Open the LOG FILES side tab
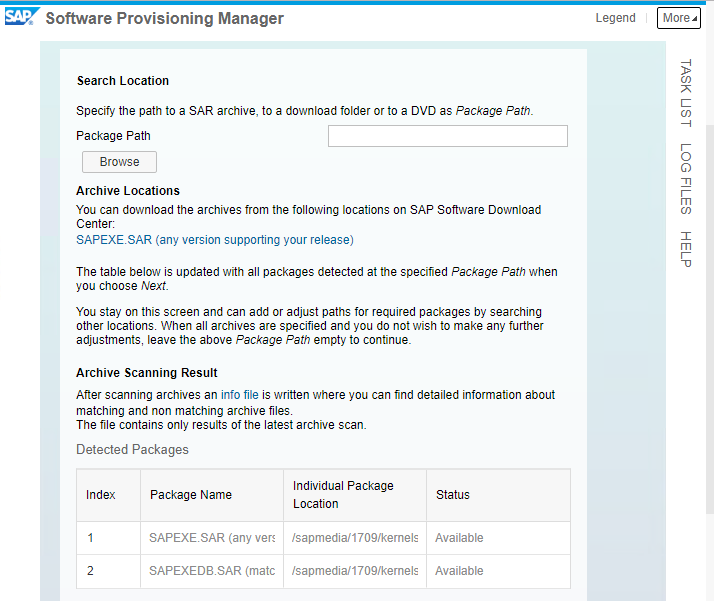The height and width of the screenshot is (601, 714). [x=686, y=179]
